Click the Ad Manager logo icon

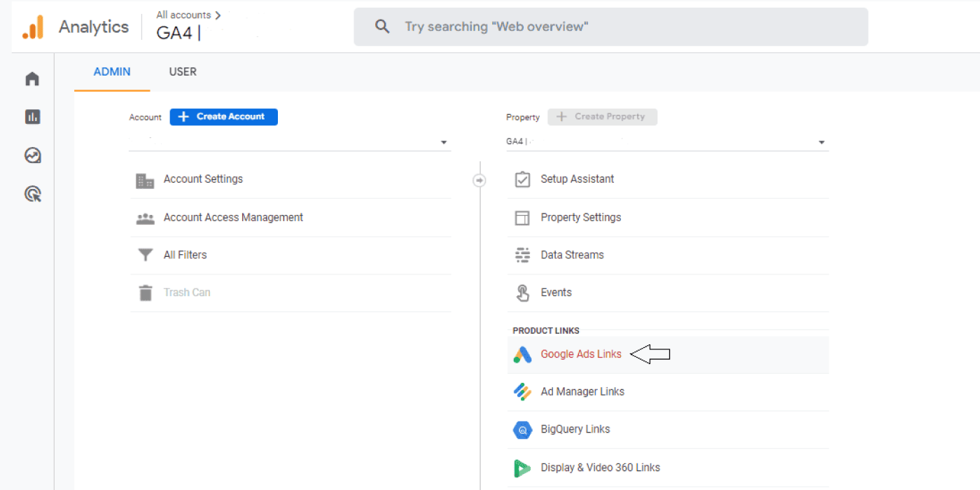click(x=522, y=392)
